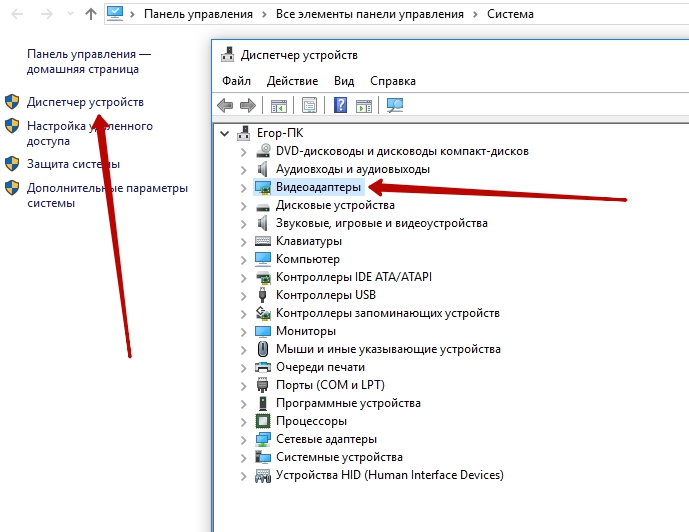Open Настройка удаленного доступа link
This screenshot has width=689, height=532.
coord(90,133)
